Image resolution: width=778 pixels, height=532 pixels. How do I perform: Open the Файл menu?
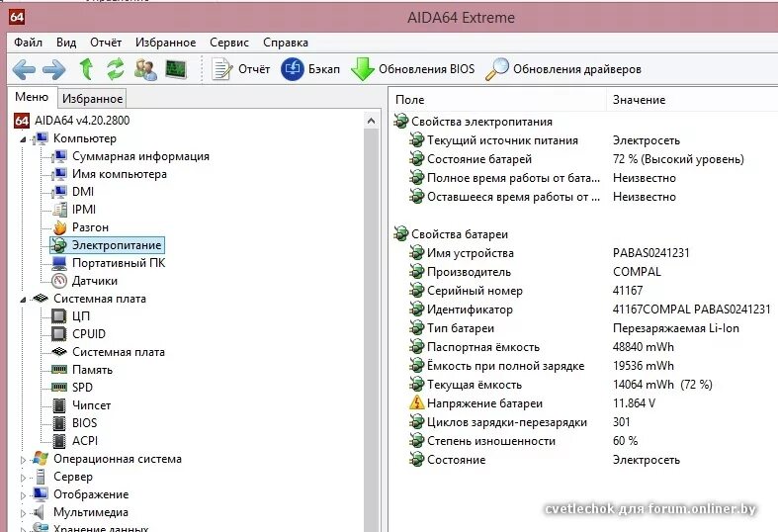[x=28, y=43]
